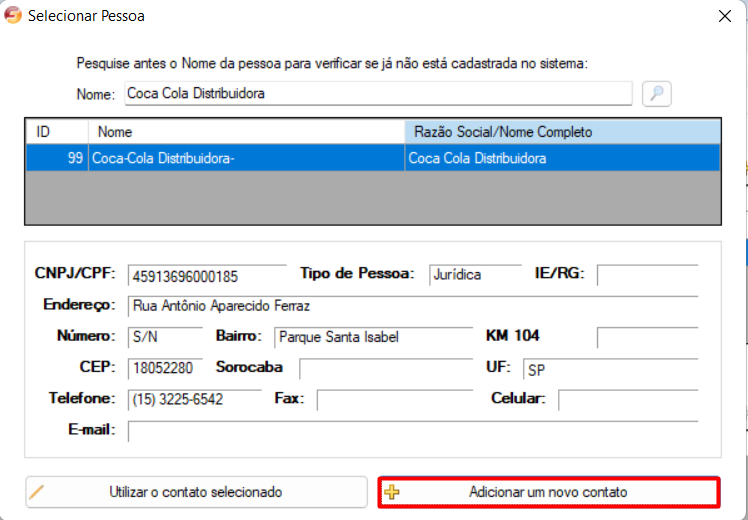Image resolution: width=748 pixels, height=520 pixels.
Task: Click the empty Celular field
Action: pyautogui.click(x=628, y=400)
